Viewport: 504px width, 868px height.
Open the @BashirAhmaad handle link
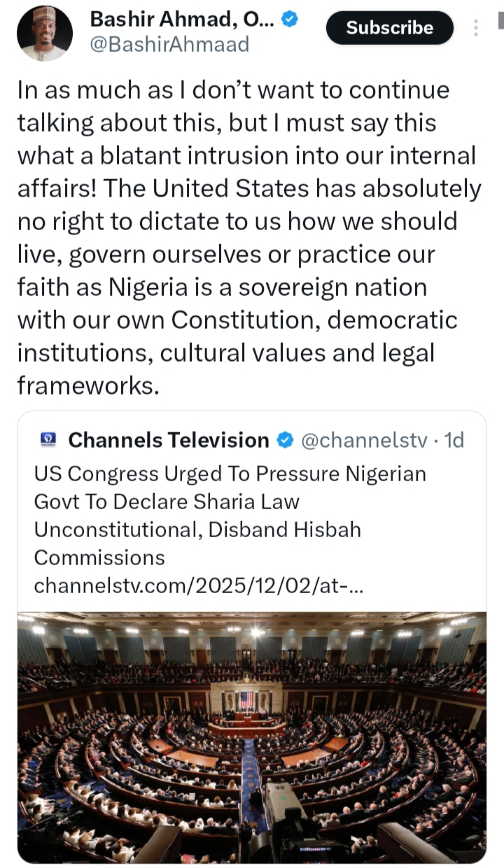[169, 45]
